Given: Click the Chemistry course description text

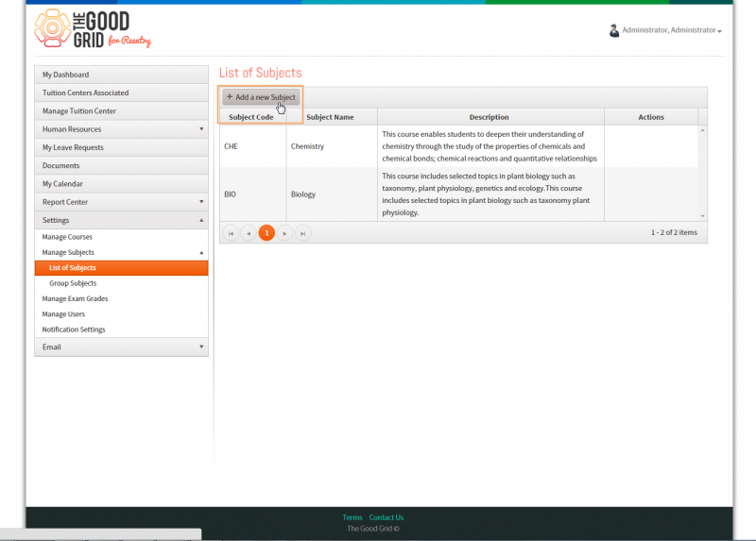Looking at the screenshot, I should (x=490, y=146).
